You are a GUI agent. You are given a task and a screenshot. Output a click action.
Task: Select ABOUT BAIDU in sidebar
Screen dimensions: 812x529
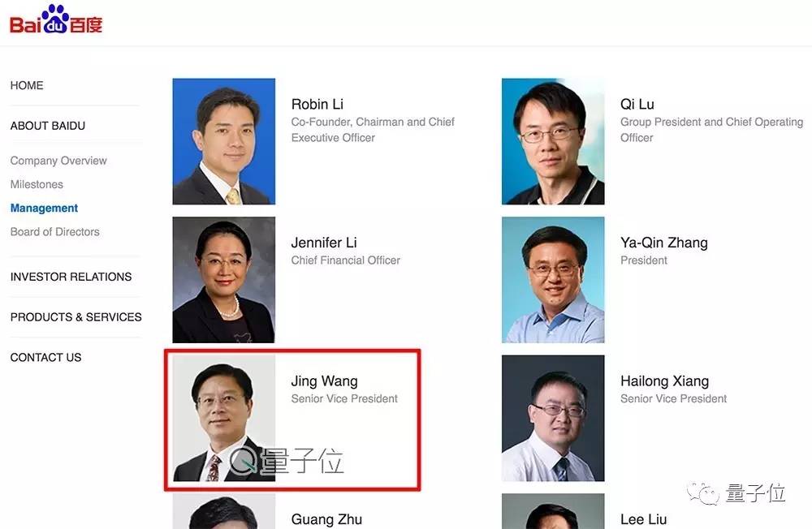click(48, 126)
